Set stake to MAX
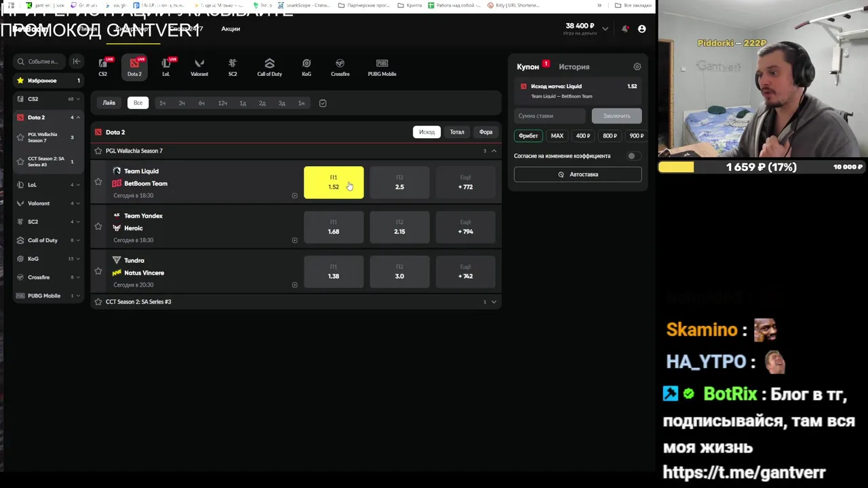Image resolution: width=868 pixels, height=488 pixels. pos(557,136)
